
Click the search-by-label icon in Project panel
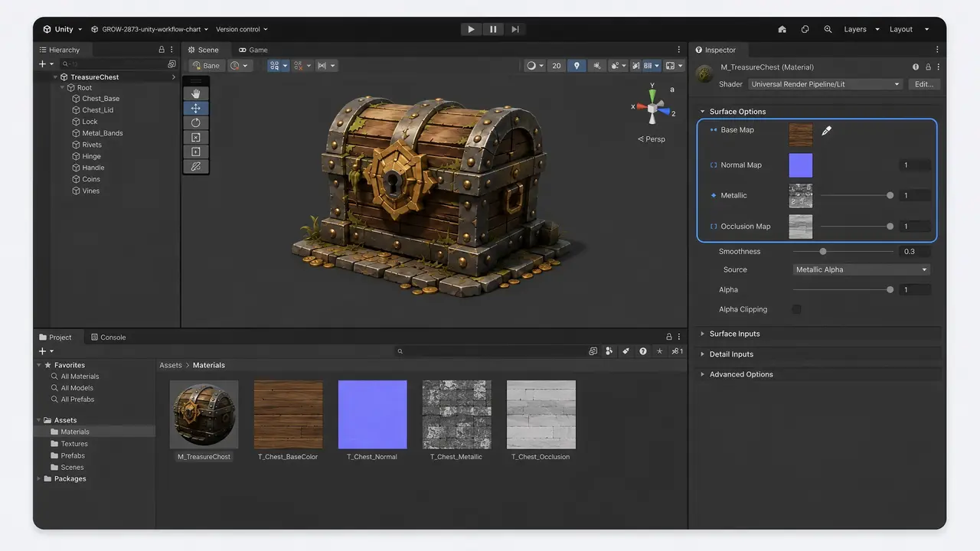(626, 351)
